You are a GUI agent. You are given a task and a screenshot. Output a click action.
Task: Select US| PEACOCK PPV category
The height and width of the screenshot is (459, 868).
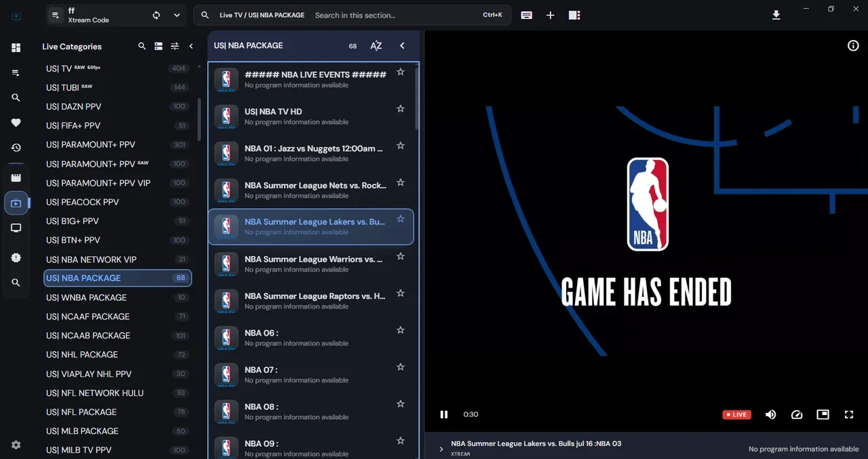tap(118, 202)
